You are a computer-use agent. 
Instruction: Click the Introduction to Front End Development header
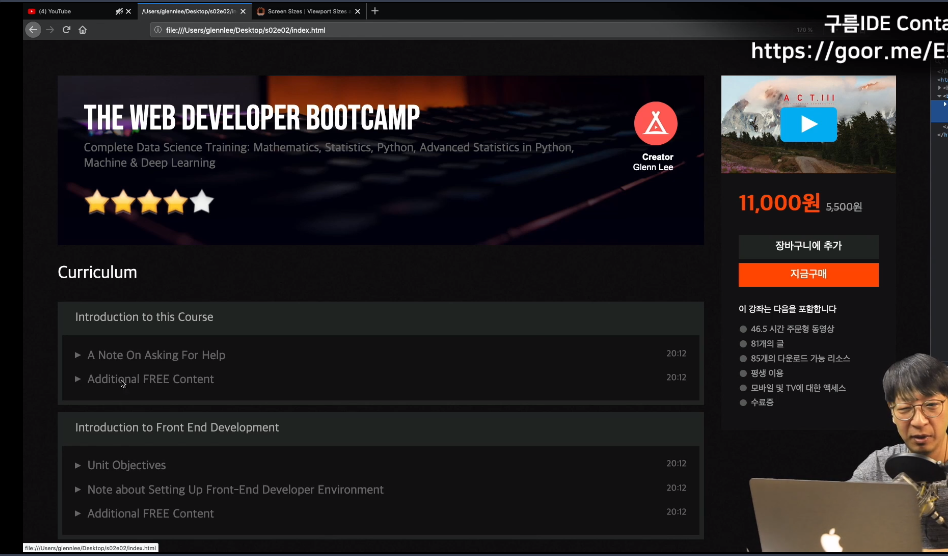pos(380,428)
